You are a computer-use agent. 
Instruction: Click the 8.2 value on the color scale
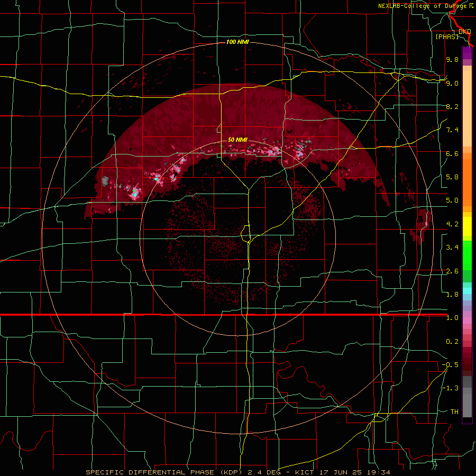pyautogui.click(x=452, y=106)
